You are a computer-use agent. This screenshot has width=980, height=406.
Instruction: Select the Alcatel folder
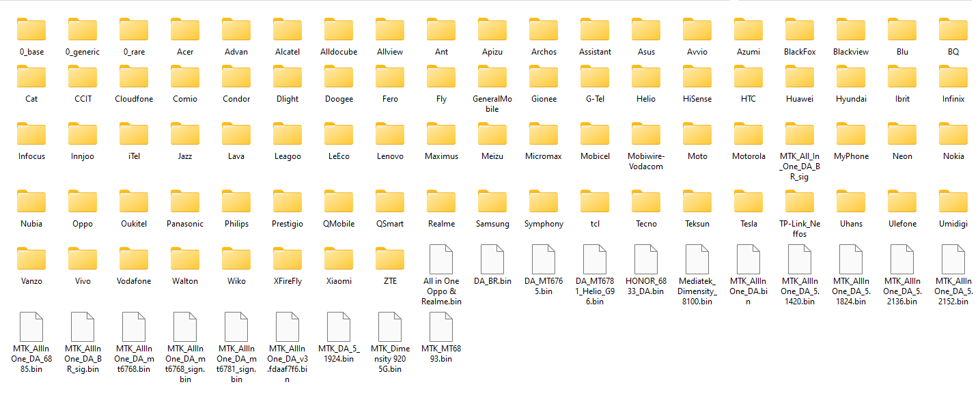287,30
